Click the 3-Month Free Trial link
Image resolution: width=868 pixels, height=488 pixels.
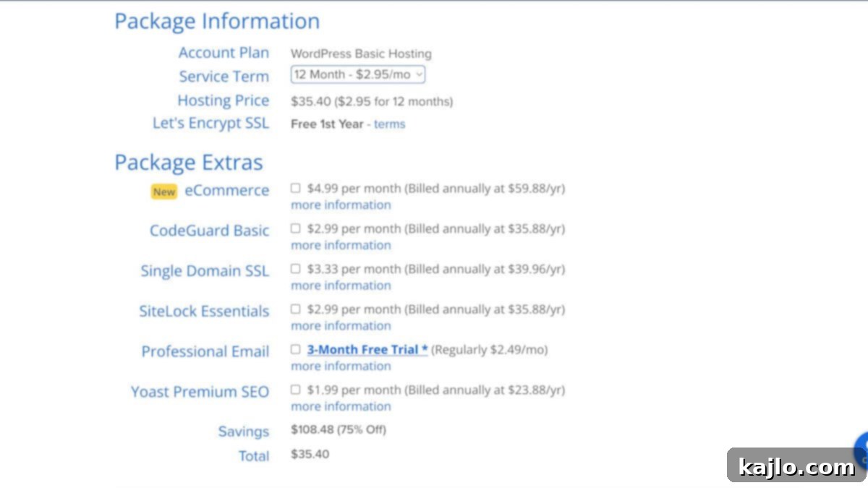[367, 349]
